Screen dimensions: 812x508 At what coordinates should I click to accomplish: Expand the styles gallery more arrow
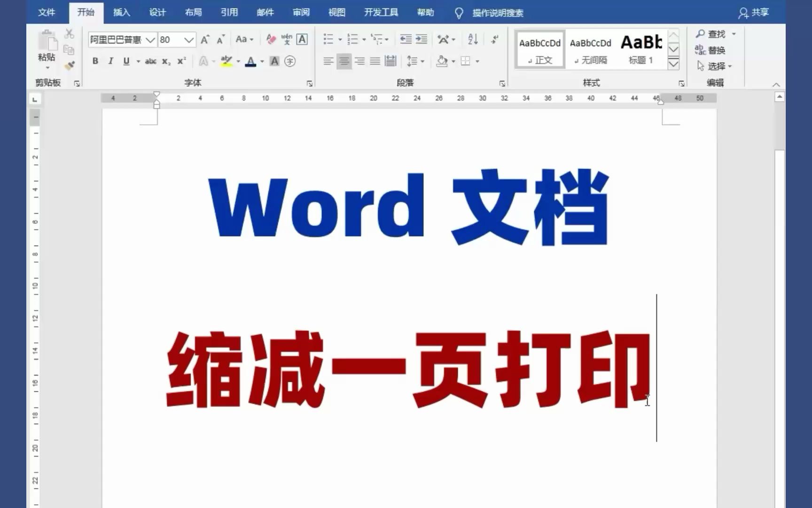click(673, 63)
